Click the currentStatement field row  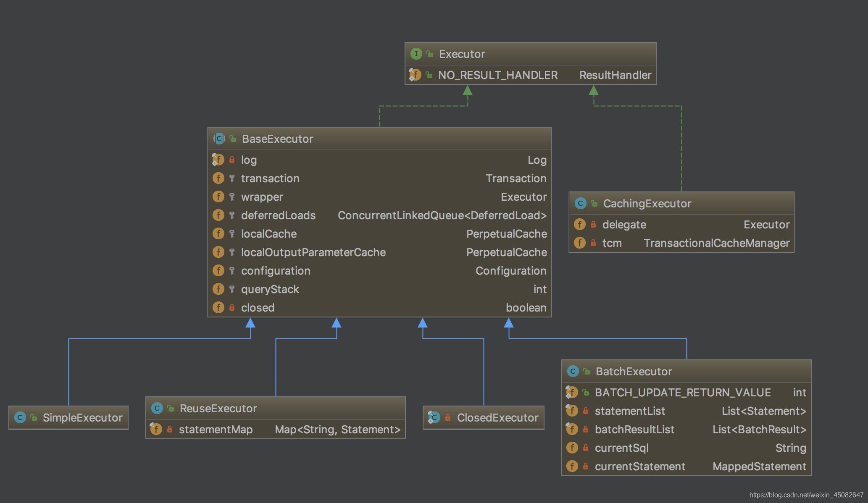pyautogui.click(x=640, y=466)
